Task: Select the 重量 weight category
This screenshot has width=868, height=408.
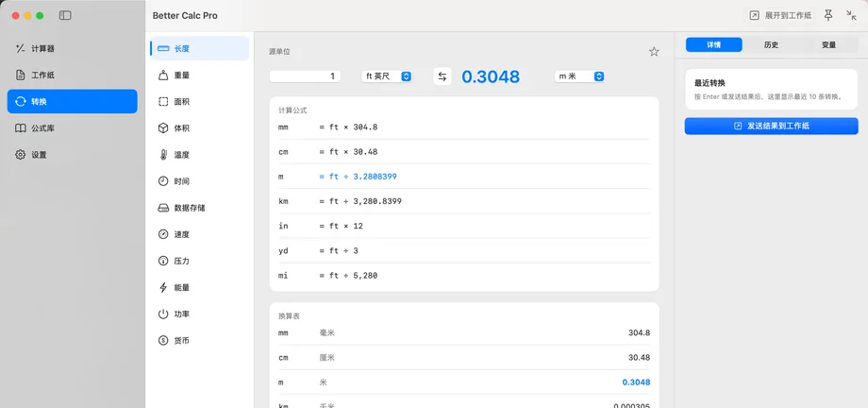Action: coord(199,75)
